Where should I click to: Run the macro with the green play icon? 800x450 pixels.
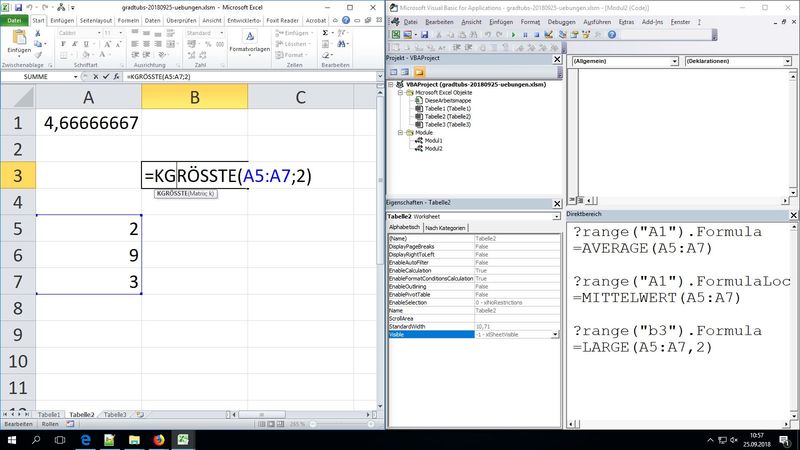513,34
